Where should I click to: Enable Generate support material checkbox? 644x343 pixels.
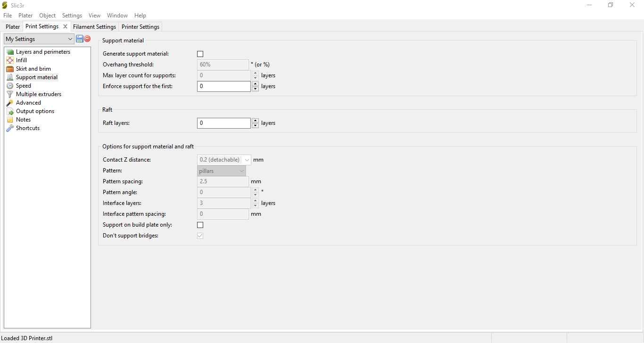(200, 54)
